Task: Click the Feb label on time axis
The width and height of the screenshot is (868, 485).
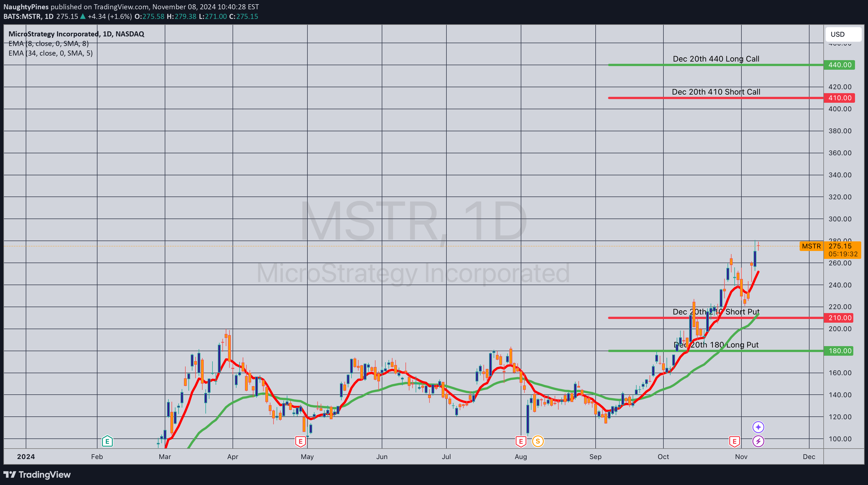Action: coord(97,457)
